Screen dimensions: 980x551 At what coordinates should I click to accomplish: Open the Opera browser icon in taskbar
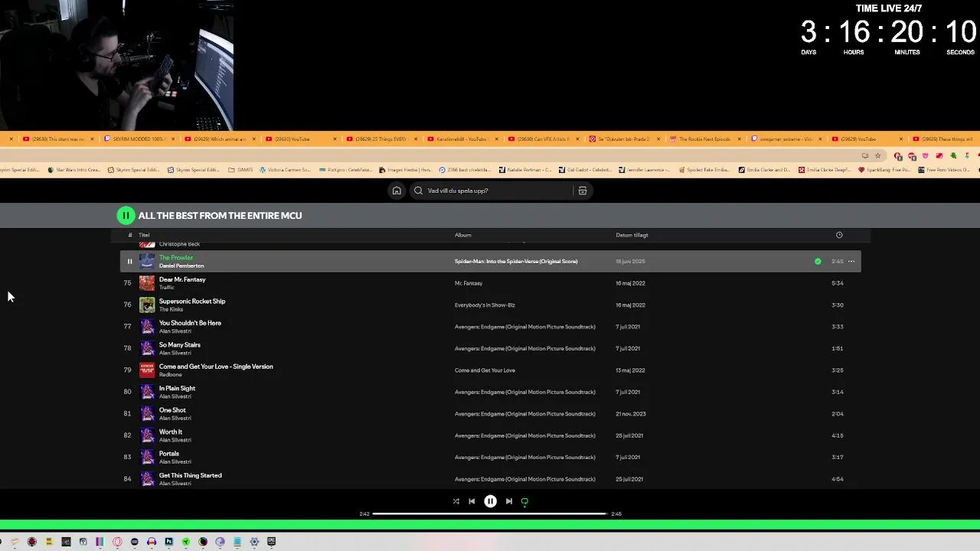117,542
